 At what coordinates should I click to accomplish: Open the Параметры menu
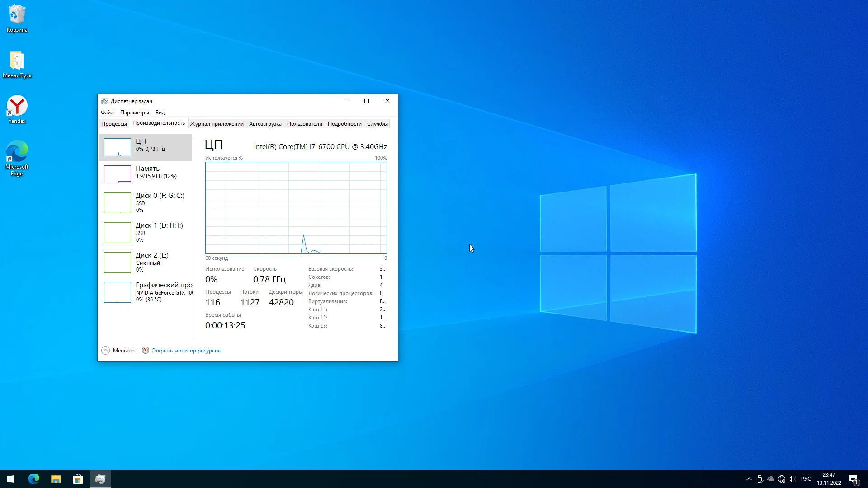tap(134, 113)
